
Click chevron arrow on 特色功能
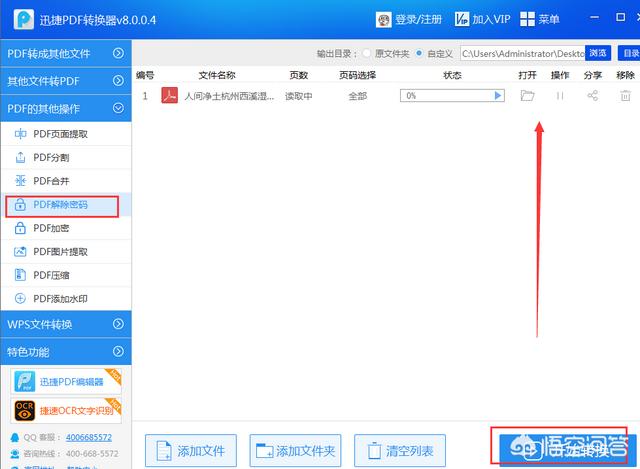pos(118,351)
